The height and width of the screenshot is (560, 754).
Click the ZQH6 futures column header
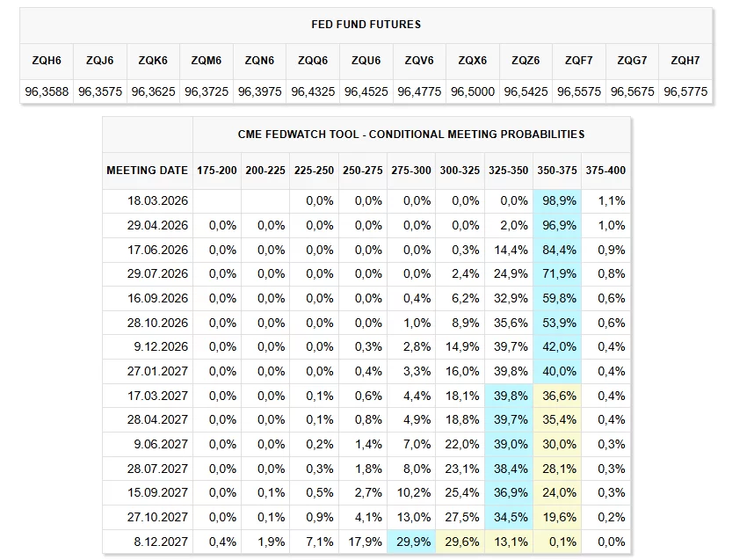click(x=47, y=61)
